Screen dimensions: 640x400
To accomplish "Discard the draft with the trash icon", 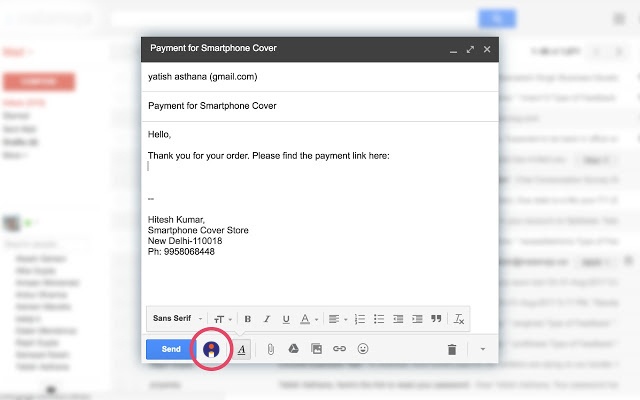I will click(x=452, y=349).
